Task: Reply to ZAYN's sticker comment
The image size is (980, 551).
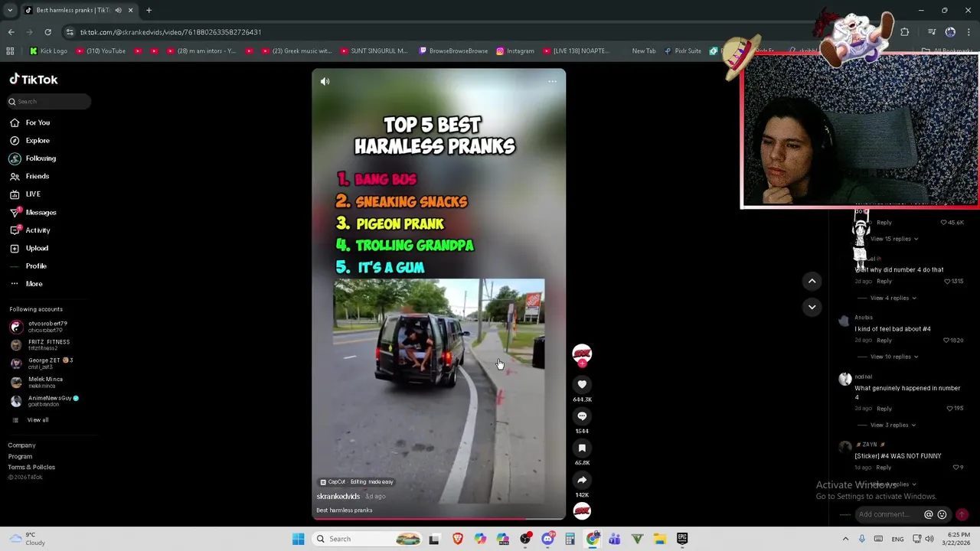Action: point(884,468)
